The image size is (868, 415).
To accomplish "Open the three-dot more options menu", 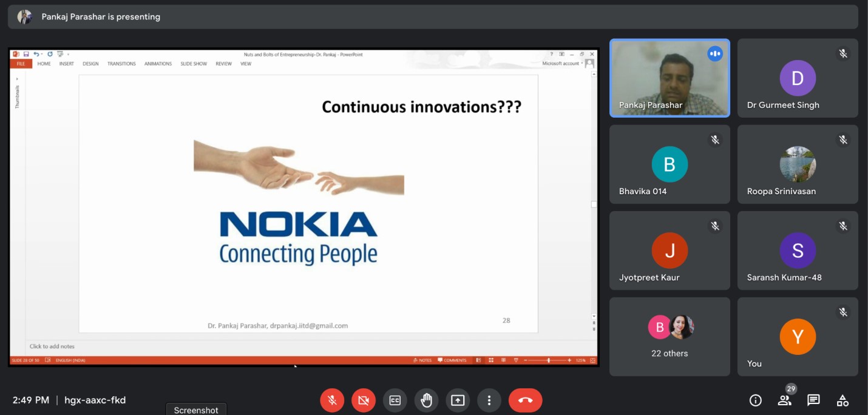I will 489,400.
